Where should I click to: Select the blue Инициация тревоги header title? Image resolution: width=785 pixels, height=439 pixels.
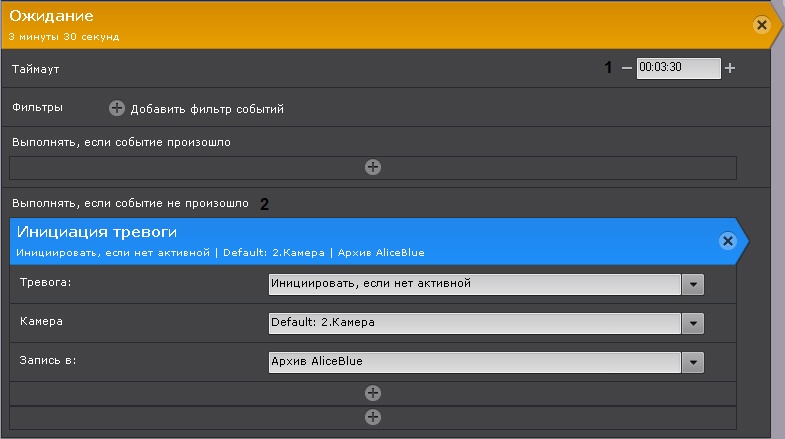click(x=97, y=232)
